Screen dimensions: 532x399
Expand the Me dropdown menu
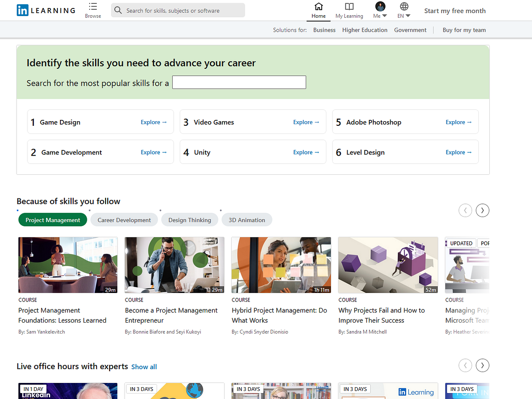pos(380,16)
